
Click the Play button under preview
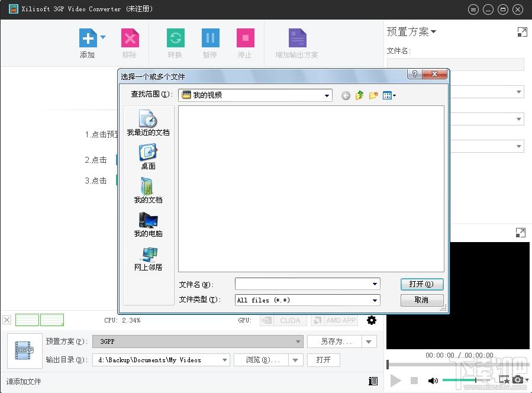[395, 381]
